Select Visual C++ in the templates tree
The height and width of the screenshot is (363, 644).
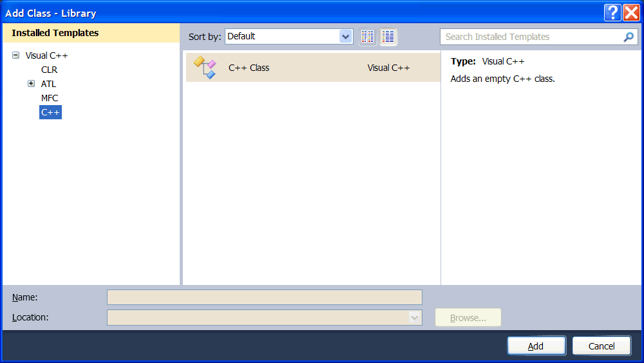pos(46,55)
